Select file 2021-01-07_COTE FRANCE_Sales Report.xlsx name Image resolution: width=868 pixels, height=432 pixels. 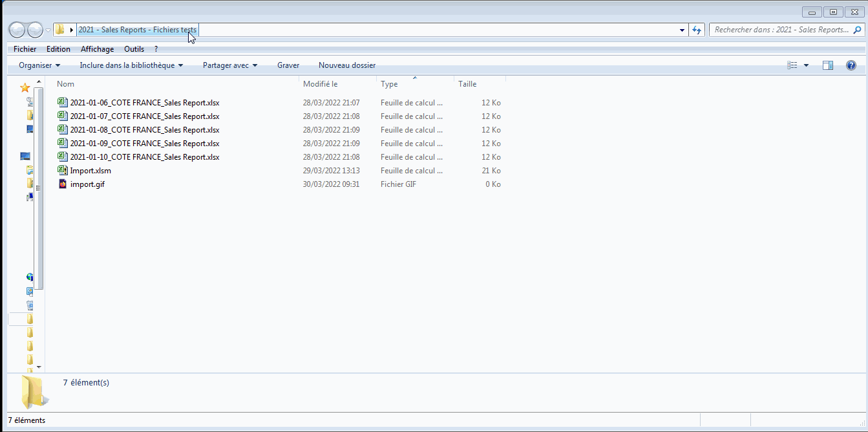145,116
